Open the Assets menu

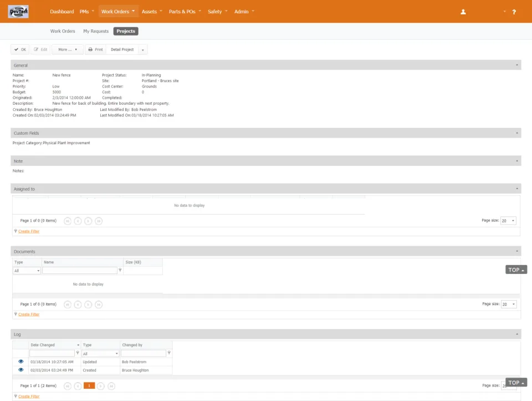152,12
